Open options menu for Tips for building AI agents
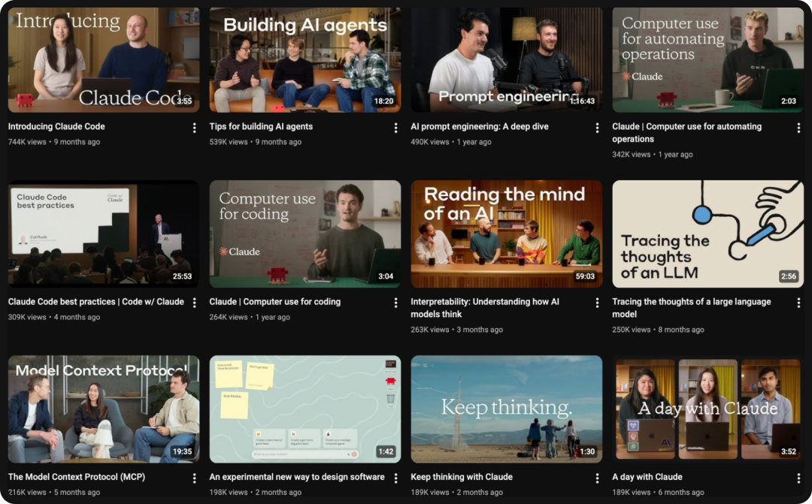Image resolution: width=812 pixels, height=504 pixels. [x=396, y=128]
